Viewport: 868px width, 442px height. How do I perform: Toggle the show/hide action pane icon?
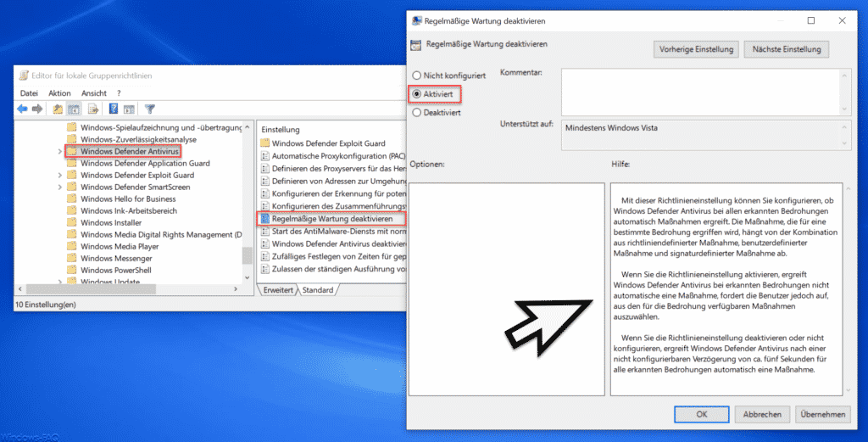click(x=129, y=109)
